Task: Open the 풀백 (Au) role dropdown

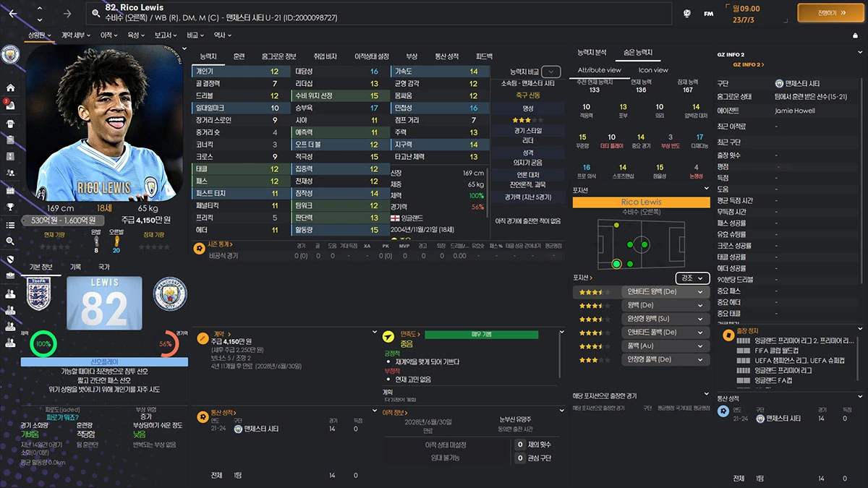Action: tap(664, 346)
